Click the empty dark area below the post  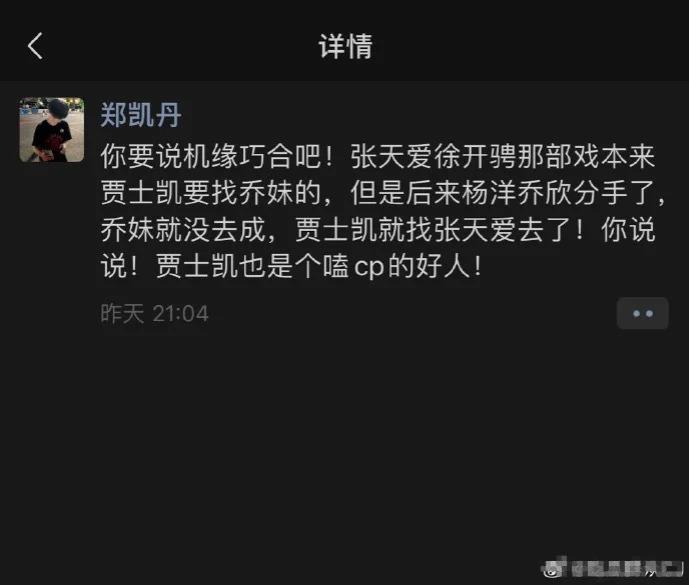[x=344, y=440]
